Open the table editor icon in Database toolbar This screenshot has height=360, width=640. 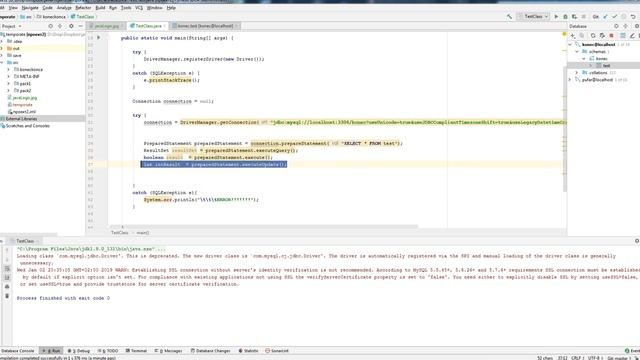pyautogui.click(x=623, y=36)
